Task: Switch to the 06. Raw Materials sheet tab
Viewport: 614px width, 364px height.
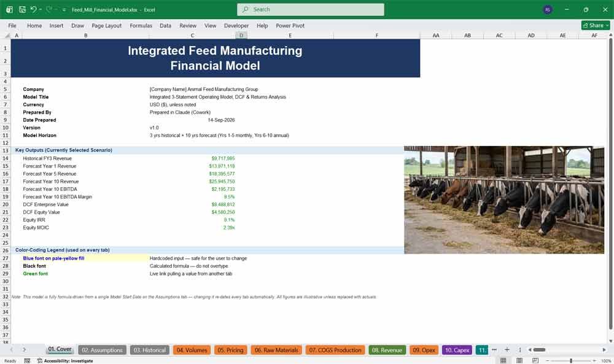Action: (276, 350)
